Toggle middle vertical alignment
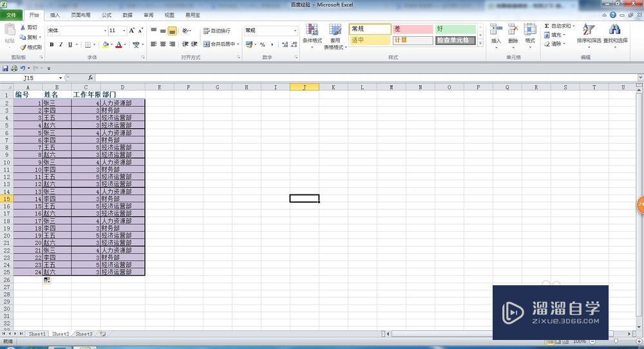The height and width of the screenshot is (349, 644). [x=163, y=31]
